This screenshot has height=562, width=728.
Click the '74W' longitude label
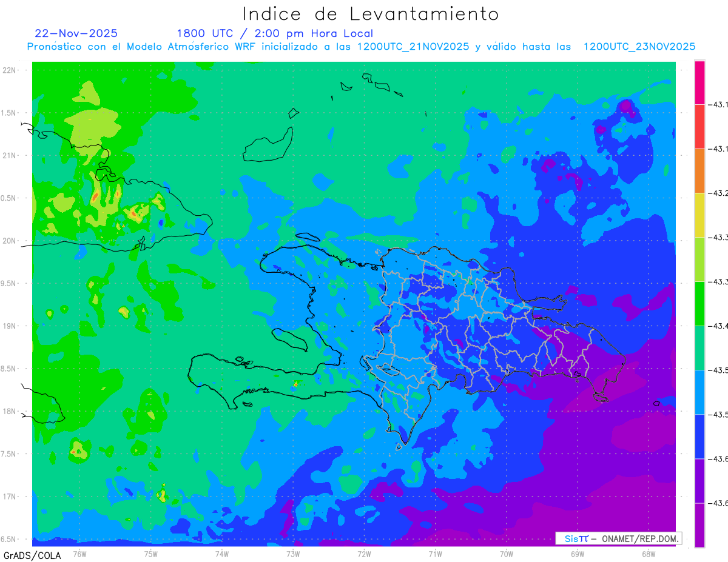pyautogui.click(x=222, y=554)
